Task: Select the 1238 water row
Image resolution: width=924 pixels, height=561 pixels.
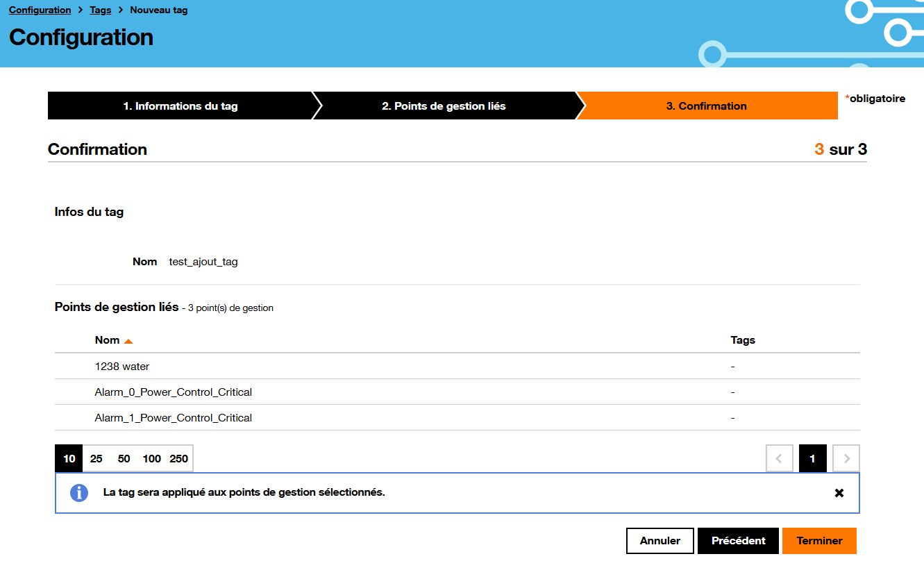Action: [x=122, y=366]
